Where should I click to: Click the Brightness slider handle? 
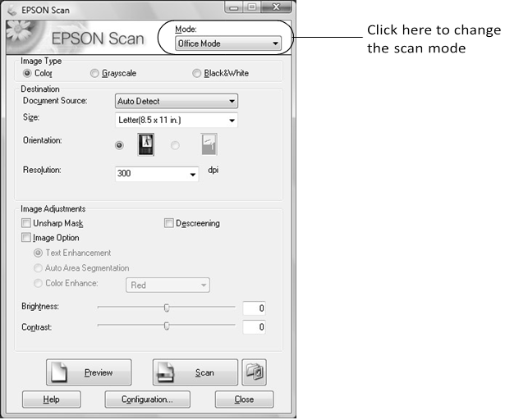coord(167,308)
